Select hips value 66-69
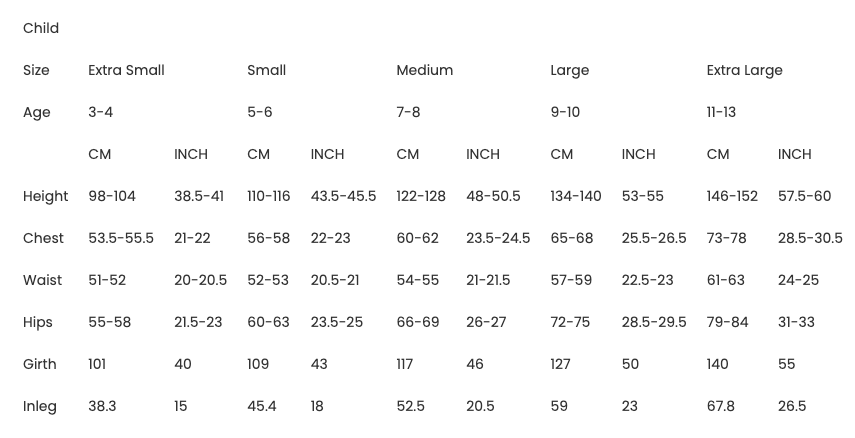The width and height of the screenshot is (855, 438). (x=418, y=322)
